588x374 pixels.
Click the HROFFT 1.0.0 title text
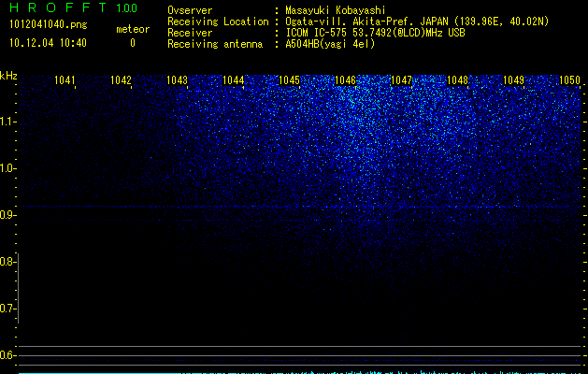tap(74, 7)
